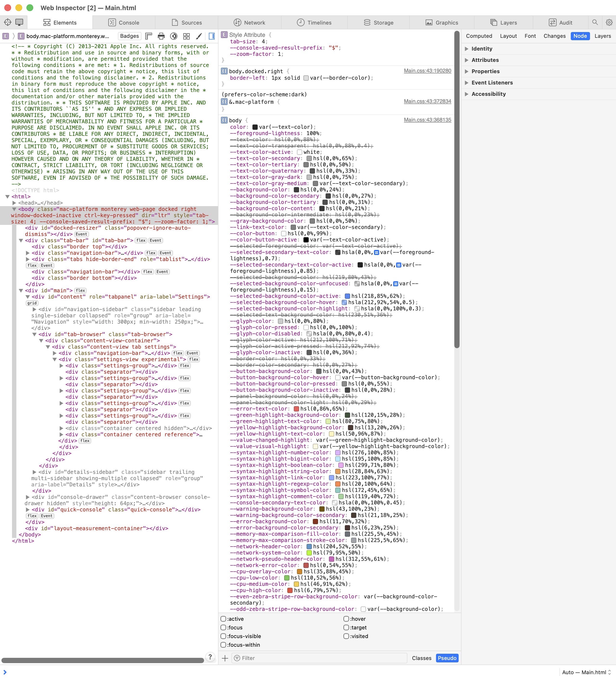616x679 pixels.
Task: Enable the :target pseudo-class checkbox
Action: coord(346,627)
